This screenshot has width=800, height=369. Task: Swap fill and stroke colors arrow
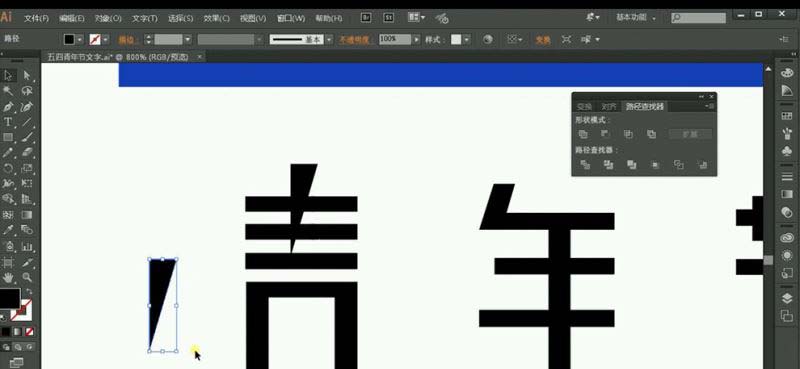[29, 291]
